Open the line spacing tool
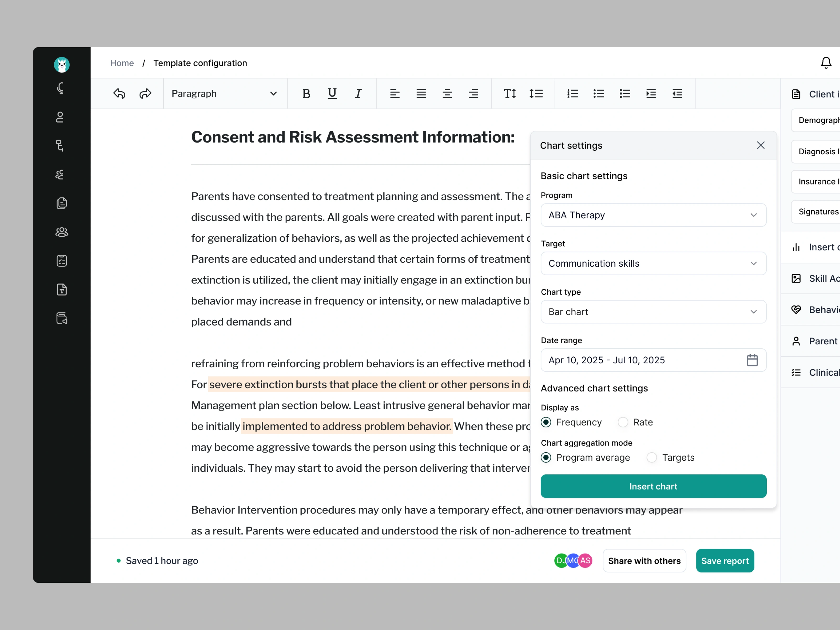Image resolution: width=840 pixels, height=630 pixels. (536, 93)
